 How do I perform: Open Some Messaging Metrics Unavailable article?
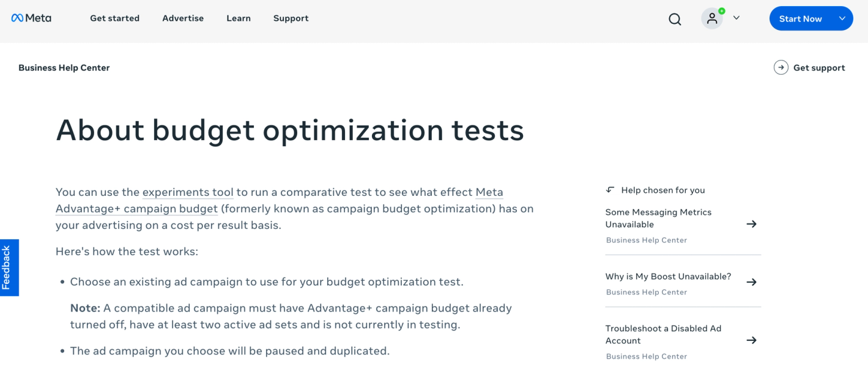[x=658, y=218]
